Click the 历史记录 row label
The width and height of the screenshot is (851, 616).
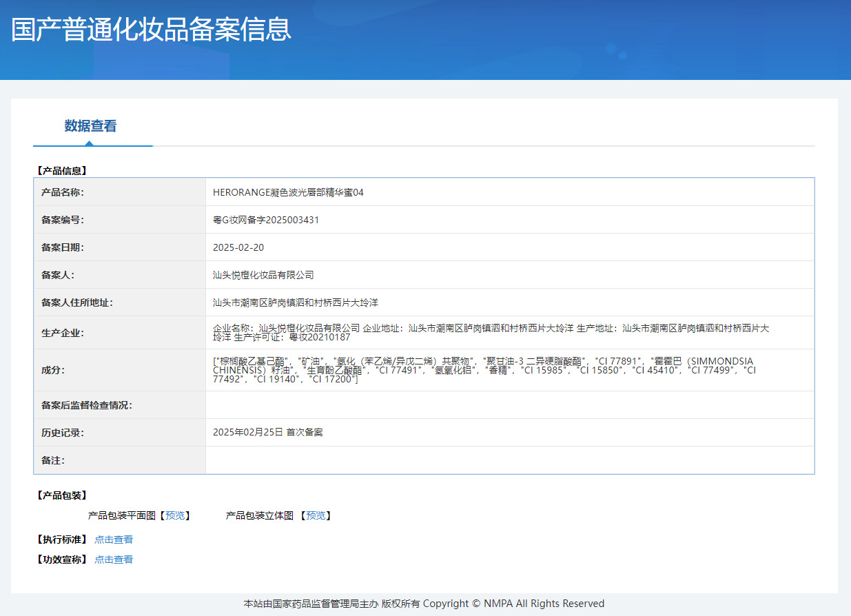(63, 433)
